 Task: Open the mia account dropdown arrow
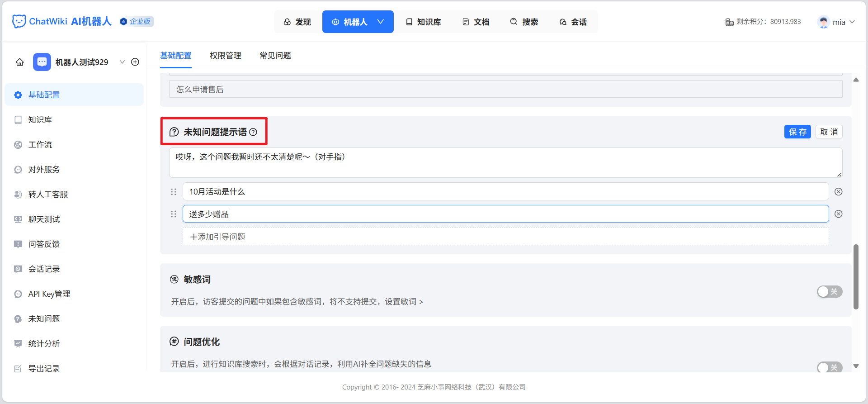pos(852,22)
